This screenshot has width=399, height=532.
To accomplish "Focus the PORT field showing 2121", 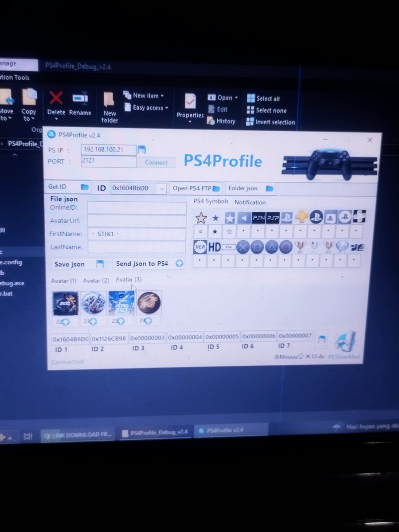I will coord(109,162).
